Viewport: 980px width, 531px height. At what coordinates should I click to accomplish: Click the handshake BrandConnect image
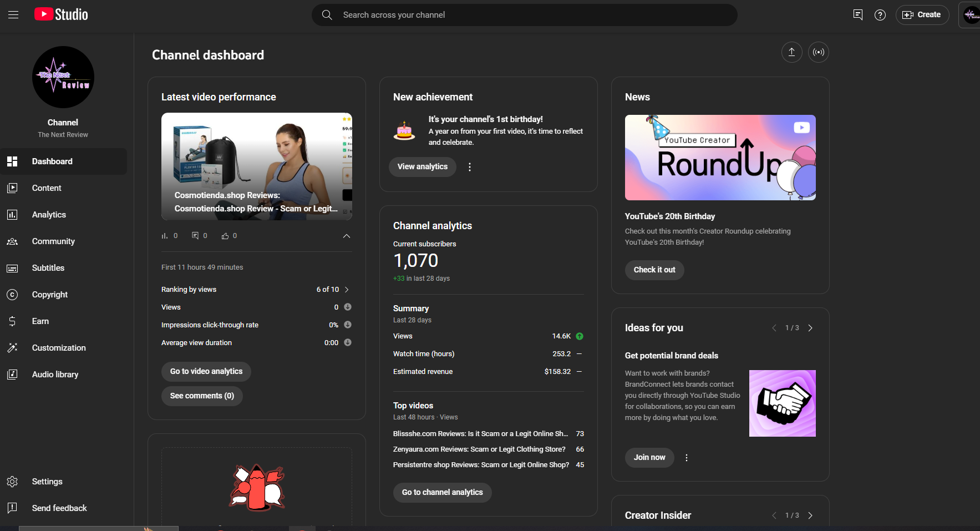click(783, 403)
